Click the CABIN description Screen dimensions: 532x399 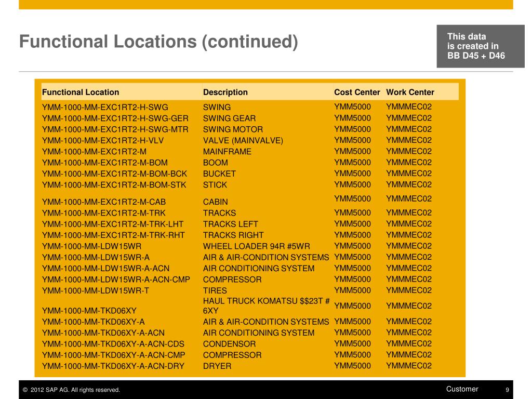[x=216, y=202]
